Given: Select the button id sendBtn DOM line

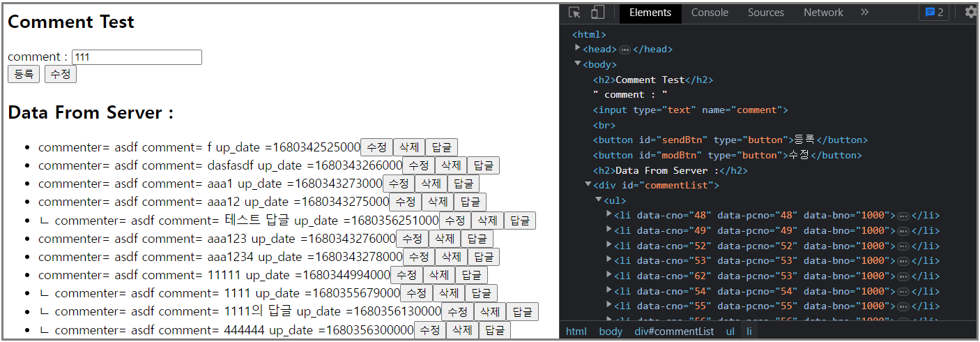Looking at the screenshot, I should pyautogui.click(x=730, y=140).
